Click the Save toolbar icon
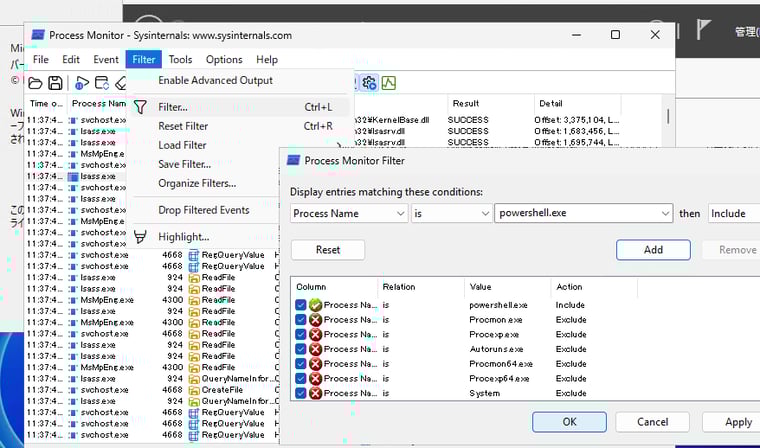760x448 pixels. click(55, 83)
